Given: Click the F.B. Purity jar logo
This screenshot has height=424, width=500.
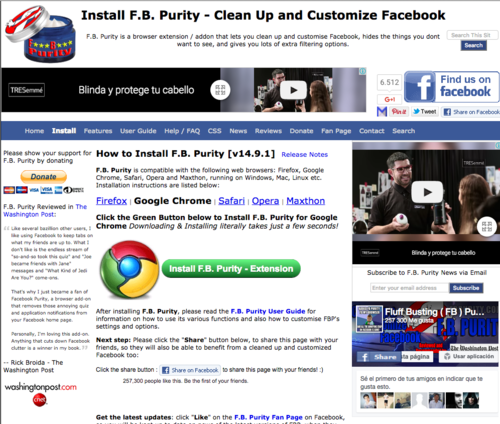Looking at the screenshot, I should tap(40, 33).
